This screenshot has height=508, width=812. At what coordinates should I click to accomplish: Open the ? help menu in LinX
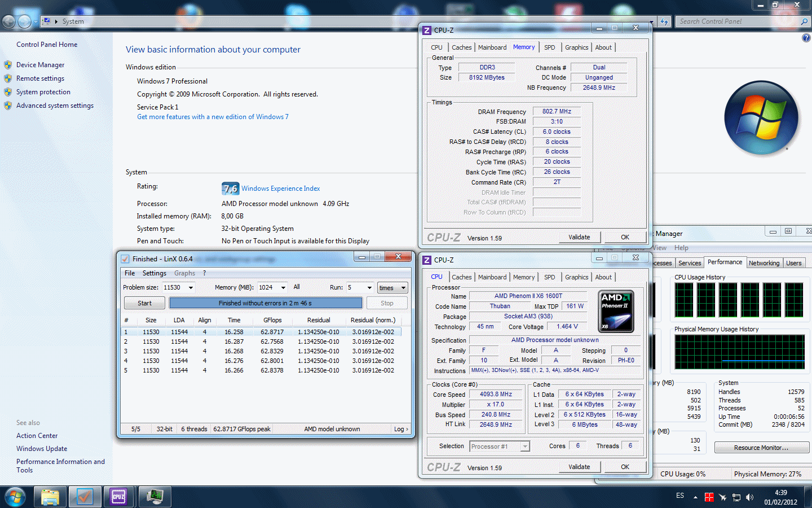click(204, 273)
